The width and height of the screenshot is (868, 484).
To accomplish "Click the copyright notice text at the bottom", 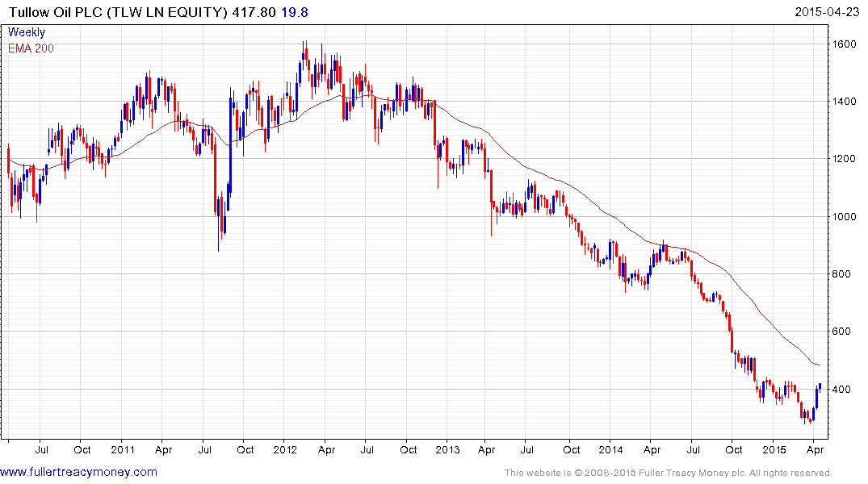I will pos(669,473).
